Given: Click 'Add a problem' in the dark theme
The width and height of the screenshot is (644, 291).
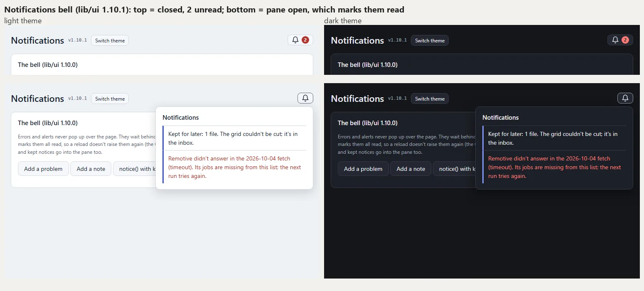Looking at the screenshot, I should [x=363, y=169].
